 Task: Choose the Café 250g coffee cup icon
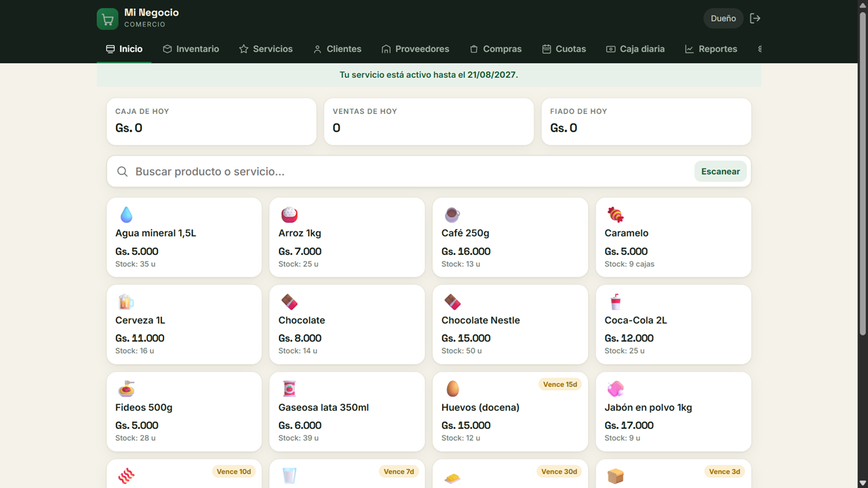pyautogui.click(x=452, y=215)
